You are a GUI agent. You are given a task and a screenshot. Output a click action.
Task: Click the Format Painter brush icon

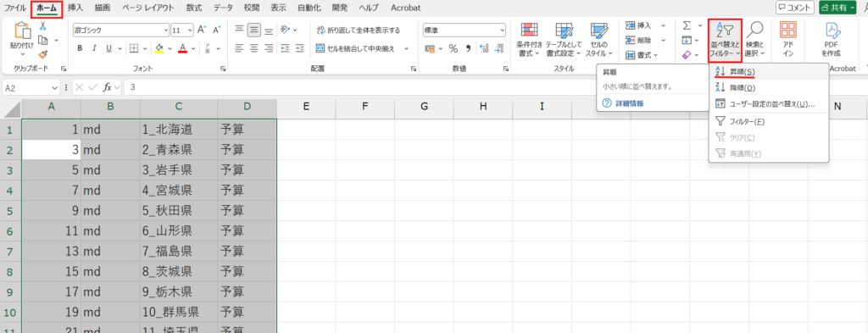(x=42, y=53)
